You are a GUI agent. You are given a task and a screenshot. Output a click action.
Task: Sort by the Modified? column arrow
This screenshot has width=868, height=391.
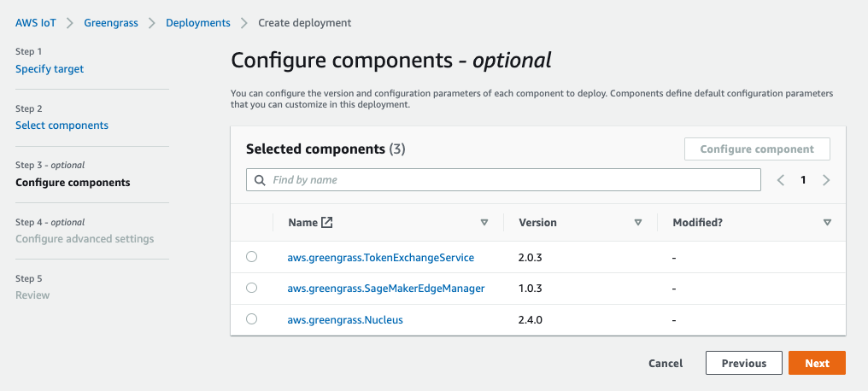(827, 222)
